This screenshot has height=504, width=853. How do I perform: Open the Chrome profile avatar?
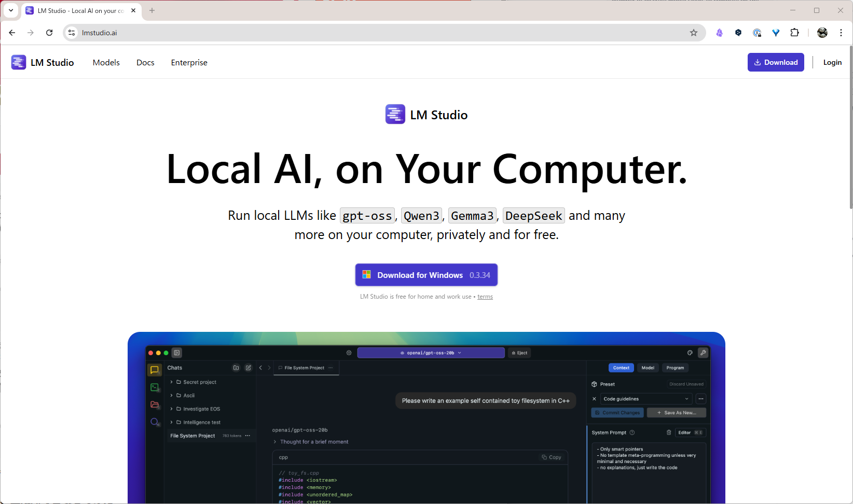coord(822,33)
